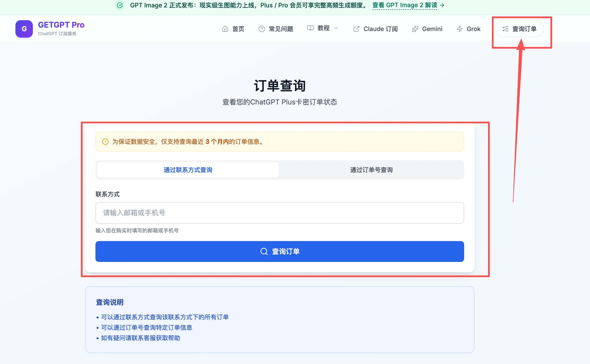
Task: Click the sparkle icon beside Gemini
Action: pos(415,29)
